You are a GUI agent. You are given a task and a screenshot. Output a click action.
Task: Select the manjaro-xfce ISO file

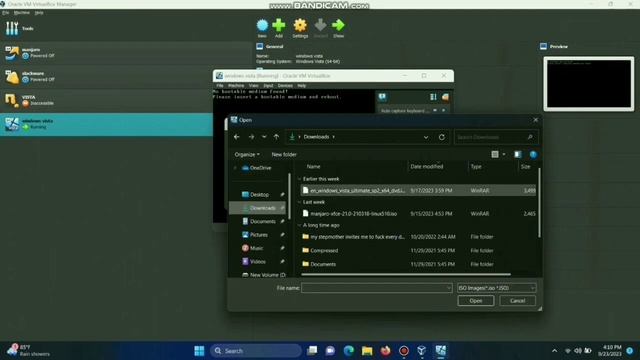(418, 214)
